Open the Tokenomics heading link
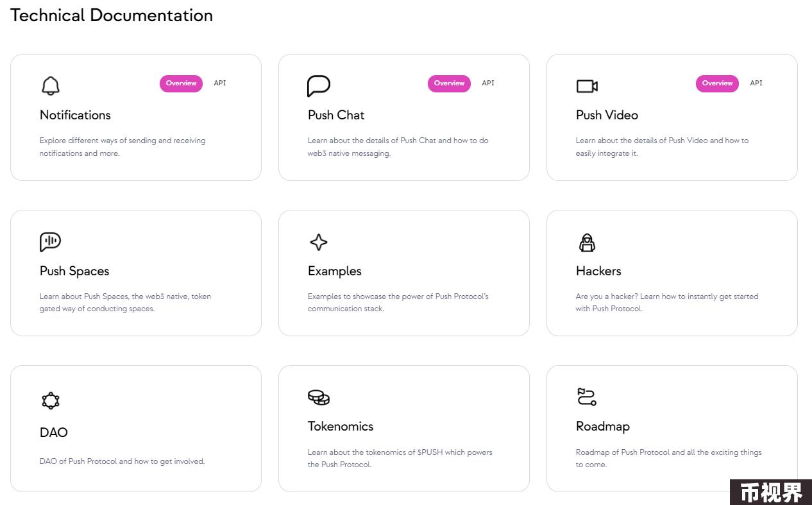The height and width of the screenshot is (505, 812). pos(341,426)
